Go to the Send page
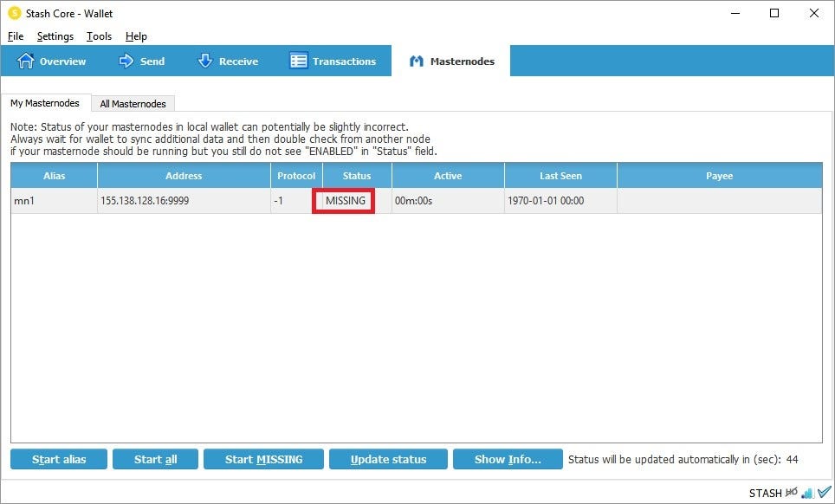 coord(142,61)
